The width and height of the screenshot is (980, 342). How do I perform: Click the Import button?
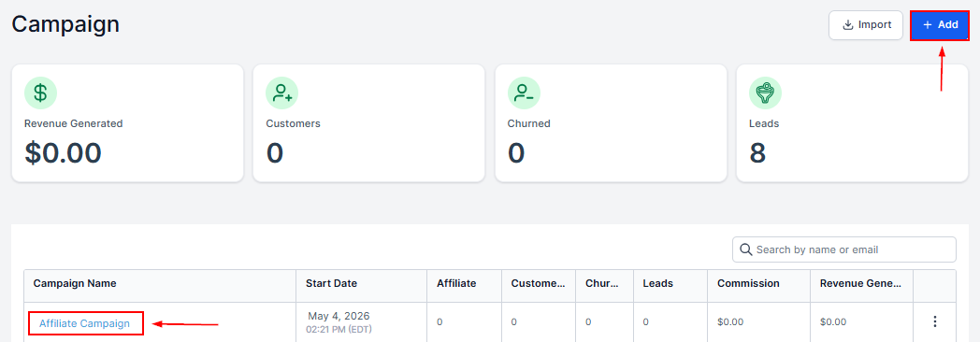[866, 25]
